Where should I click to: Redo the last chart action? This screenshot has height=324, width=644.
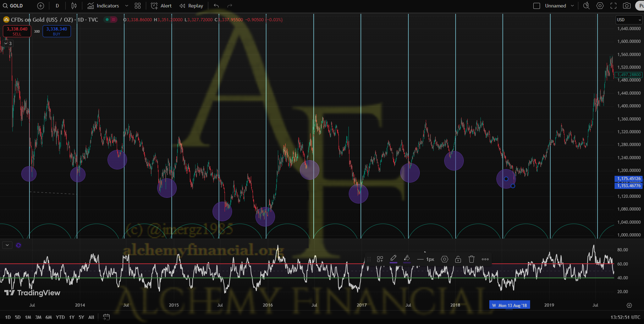(230, 6)
